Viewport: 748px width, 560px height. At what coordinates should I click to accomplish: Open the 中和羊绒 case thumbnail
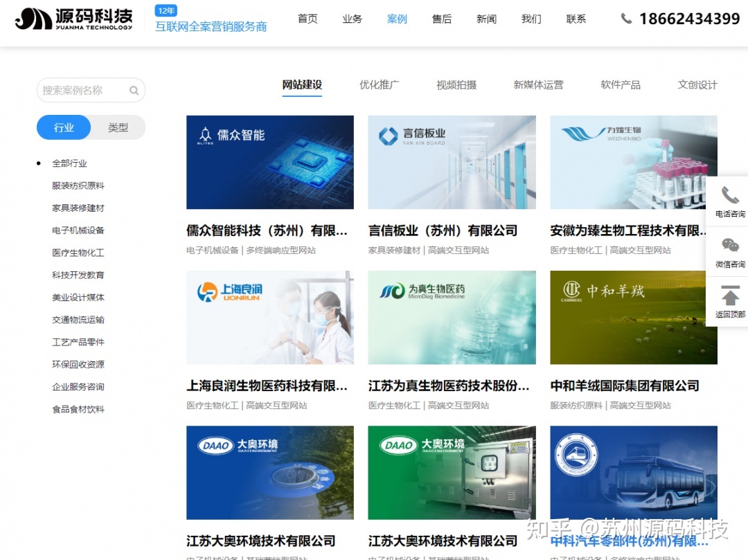pyautogui.click(x=634, y=318)
